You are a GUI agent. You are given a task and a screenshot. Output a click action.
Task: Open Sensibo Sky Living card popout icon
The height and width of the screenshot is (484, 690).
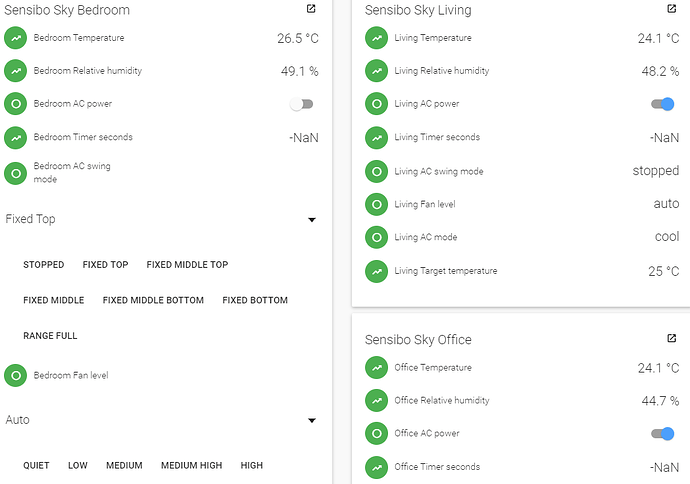coord(672,9)
